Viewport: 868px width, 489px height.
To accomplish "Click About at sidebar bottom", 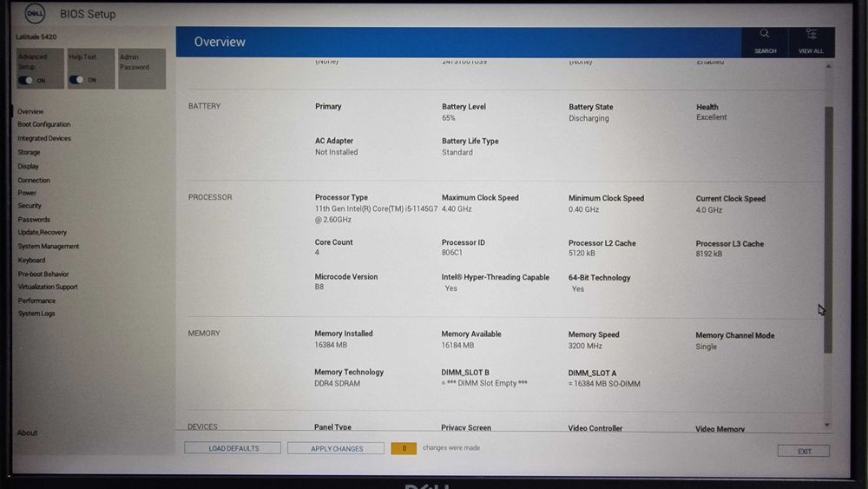I will pyautogui.click(x=27, y=433).
